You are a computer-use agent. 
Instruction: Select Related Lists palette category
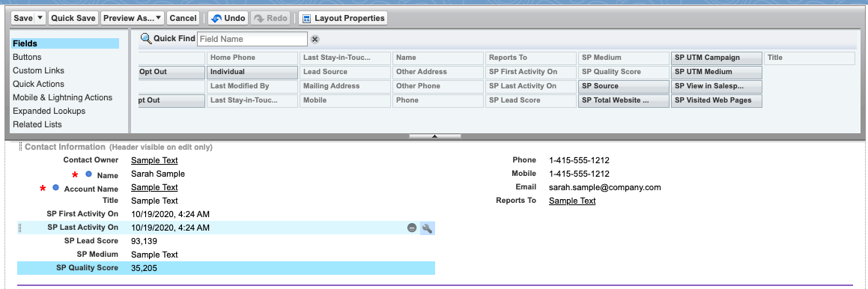coord(37,124)
